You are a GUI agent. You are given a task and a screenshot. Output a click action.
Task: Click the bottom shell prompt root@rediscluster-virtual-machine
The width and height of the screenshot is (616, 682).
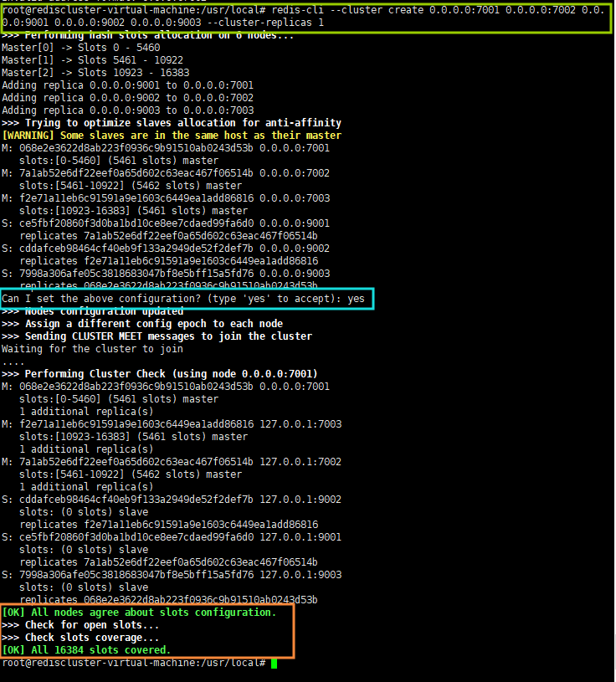tap(134, 664)
